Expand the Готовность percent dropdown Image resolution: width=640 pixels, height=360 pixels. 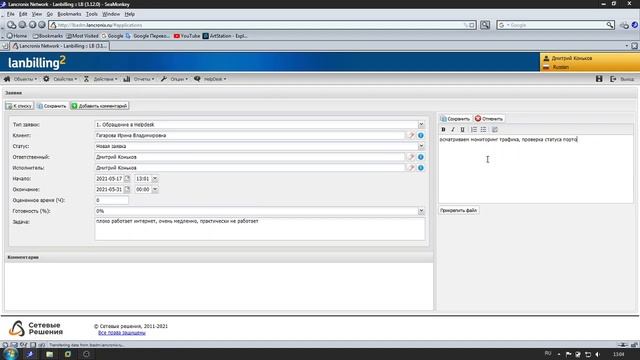[x=421, y=211]
